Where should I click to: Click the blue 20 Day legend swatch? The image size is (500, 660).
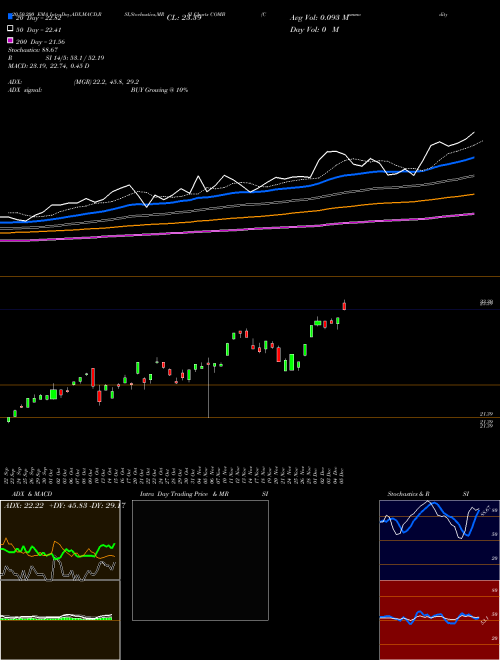pos(10,17)
